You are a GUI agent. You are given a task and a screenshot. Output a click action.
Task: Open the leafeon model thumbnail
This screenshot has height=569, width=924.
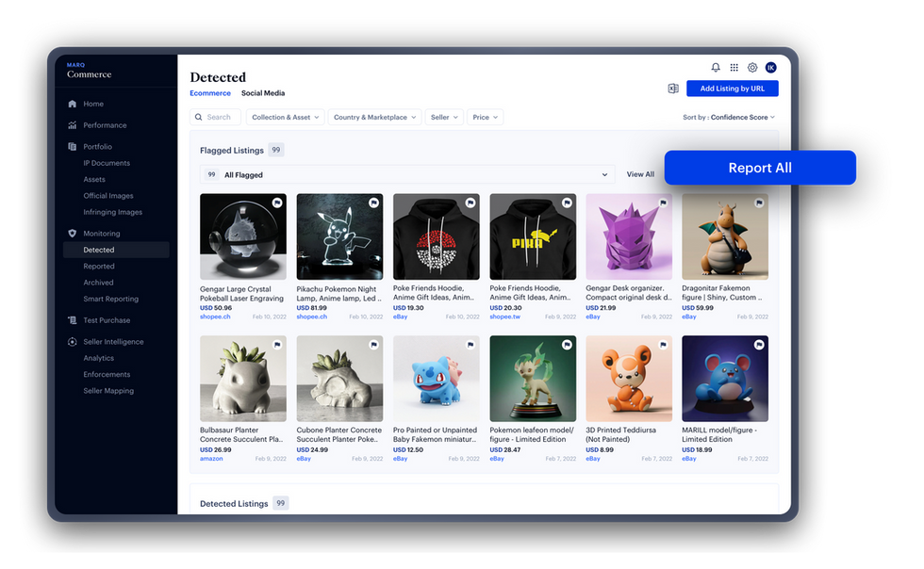[533, 379]
